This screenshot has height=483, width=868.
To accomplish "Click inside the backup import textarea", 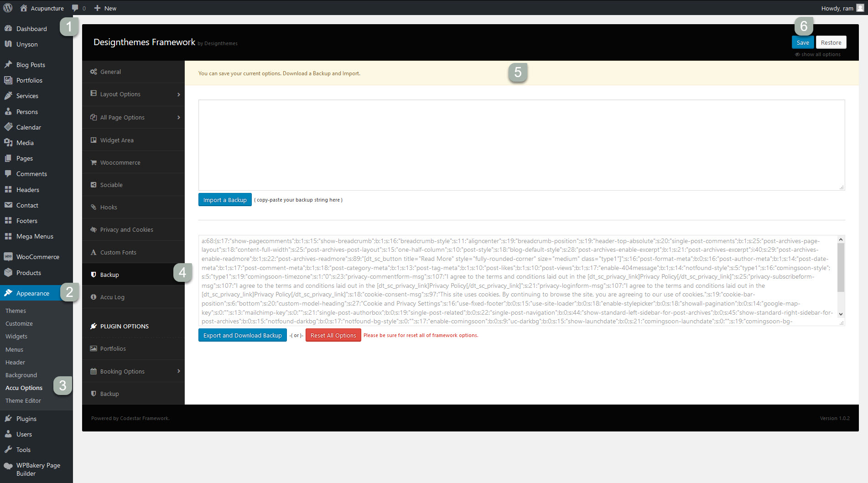I will [x=521, y=145].
